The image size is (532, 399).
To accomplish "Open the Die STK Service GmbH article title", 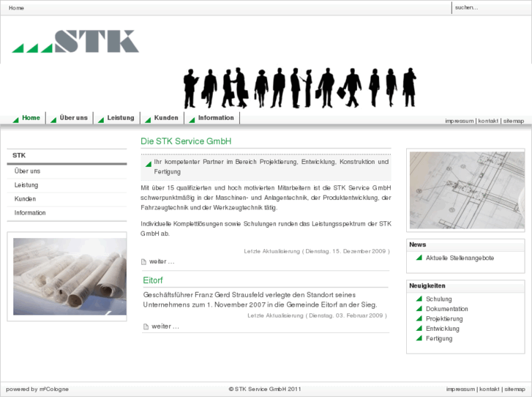I will [186, 141].
